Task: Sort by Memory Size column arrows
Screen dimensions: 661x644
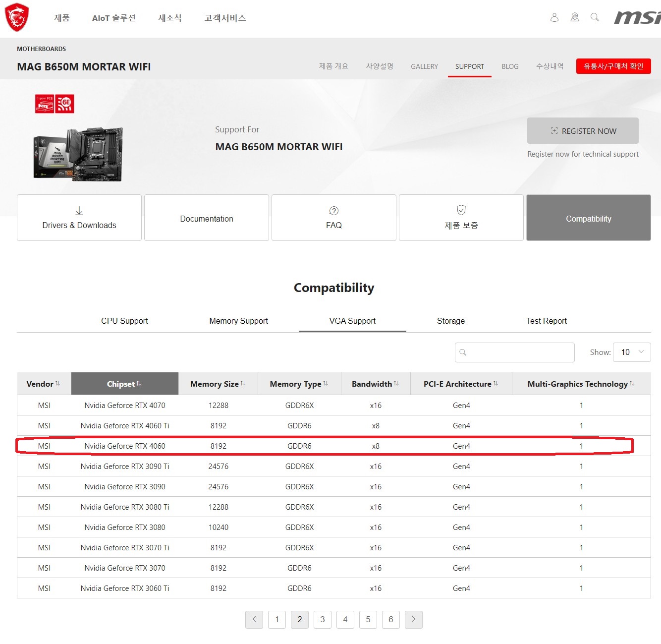Action: (243, 384)
